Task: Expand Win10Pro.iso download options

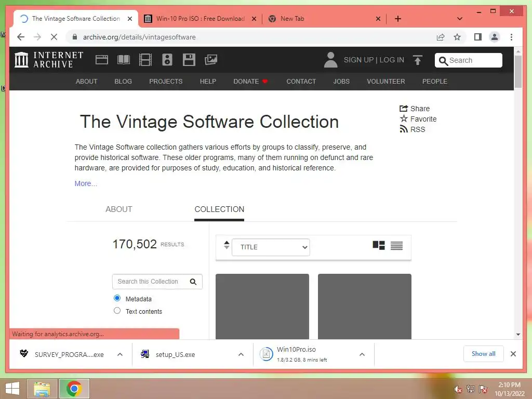Action: 362,354
